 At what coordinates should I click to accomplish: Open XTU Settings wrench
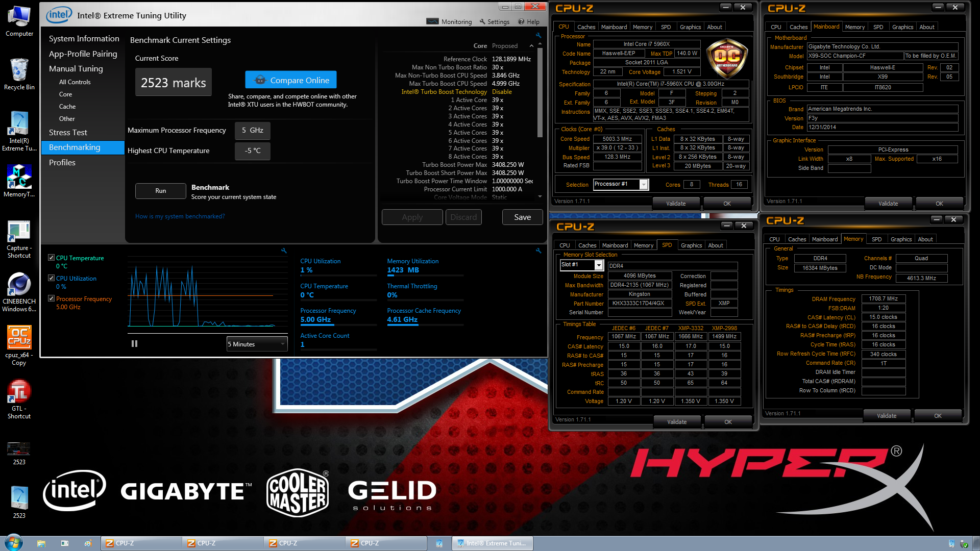(494, 21)
